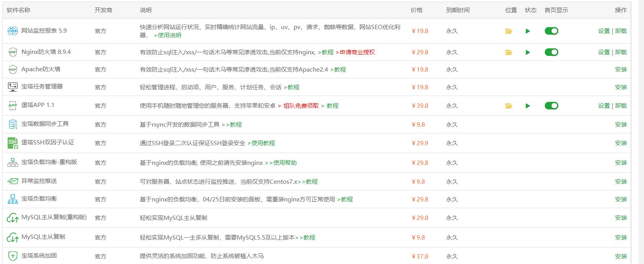The width and height of the screenshot is (644, 264).
Task: Click the play status icon for Nginx防火墙
Action: click(x=528, y=52)
